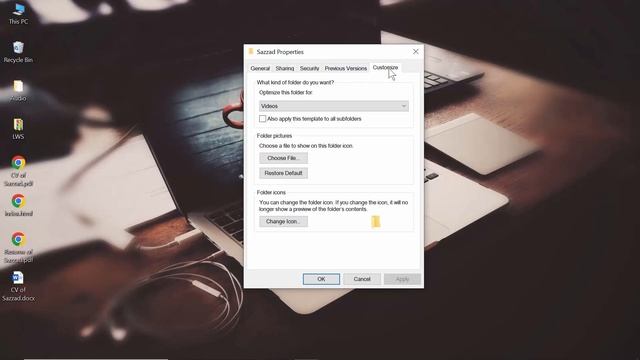Image resolution: width=640 pixels, height=360 pixels.
Task: Open This PC desktop icon
Action: click(18, 13)
